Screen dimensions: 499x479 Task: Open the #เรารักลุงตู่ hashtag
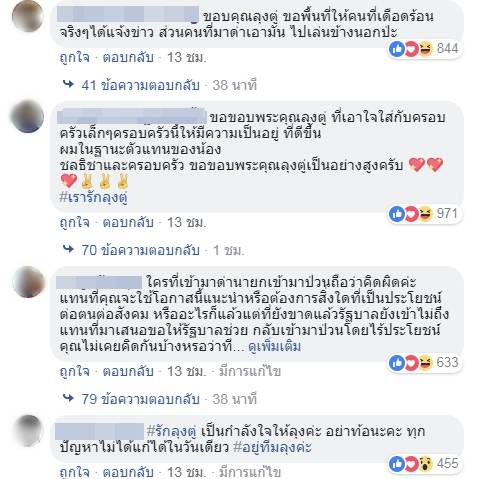[93, 198]
